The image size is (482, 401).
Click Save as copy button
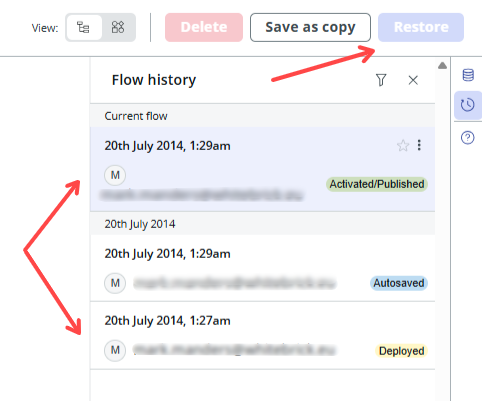tap(310, 27)
